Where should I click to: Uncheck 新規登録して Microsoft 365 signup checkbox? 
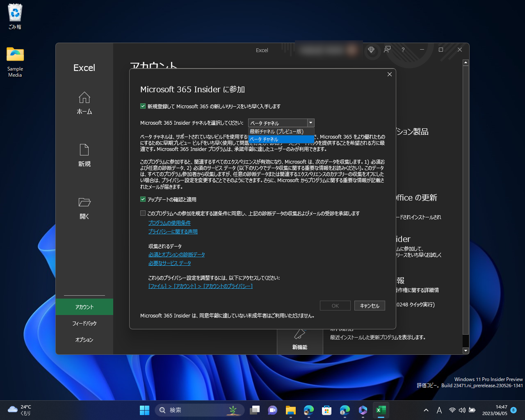tap(143, 106)
